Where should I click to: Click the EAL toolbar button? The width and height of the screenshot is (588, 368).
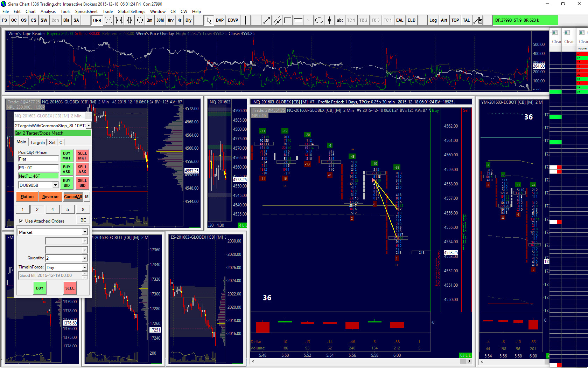(400, 20)
